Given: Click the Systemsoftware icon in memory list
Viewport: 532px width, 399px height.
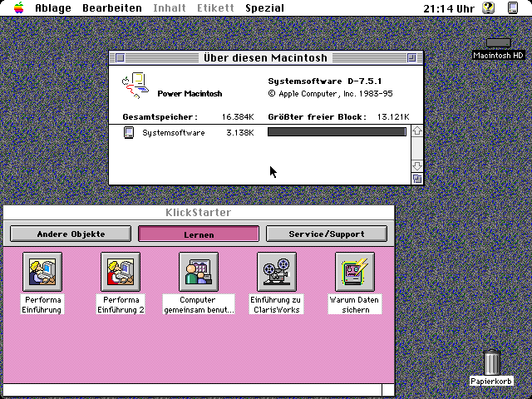Looking at the screenshot, I should [x=129, y=132].
